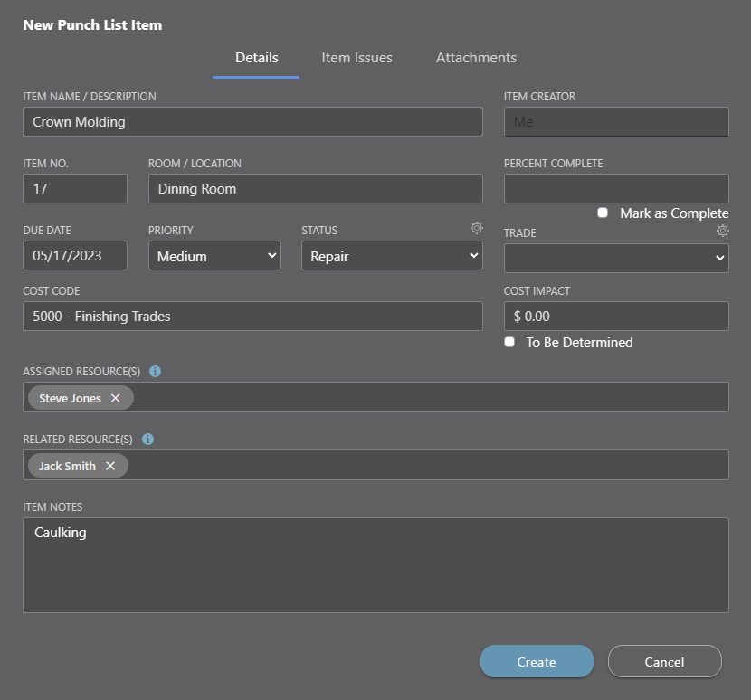Open the Attachments tab
This screenshot has width=751, height=700.
click(476, 58)
